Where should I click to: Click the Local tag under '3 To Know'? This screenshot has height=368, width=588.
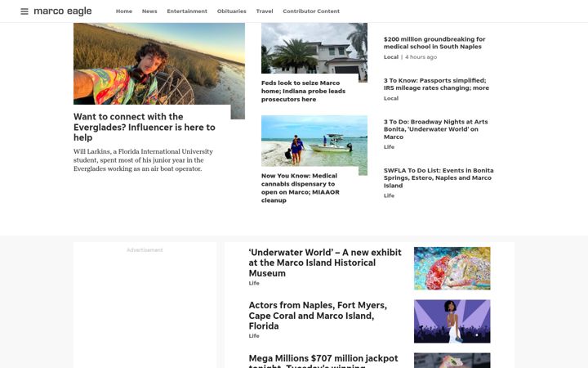(390, 98)
